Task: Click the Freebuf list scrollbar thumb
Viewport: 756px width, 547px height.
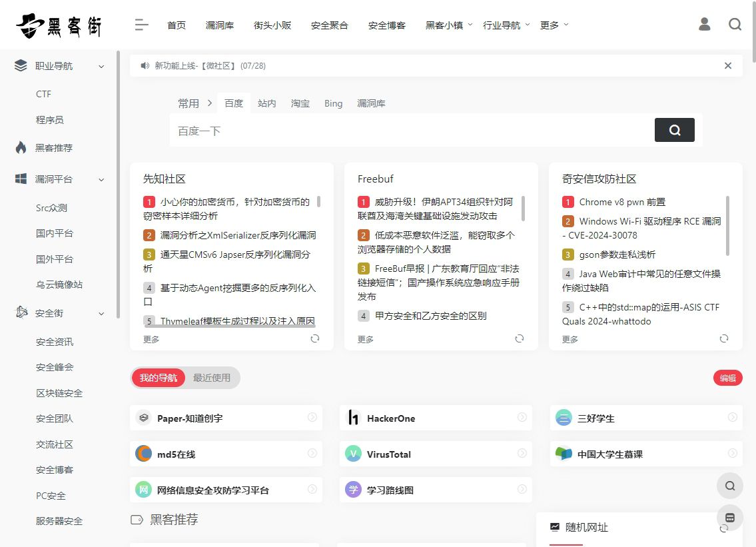Action: pyautogui.click(x=523, y=209)
